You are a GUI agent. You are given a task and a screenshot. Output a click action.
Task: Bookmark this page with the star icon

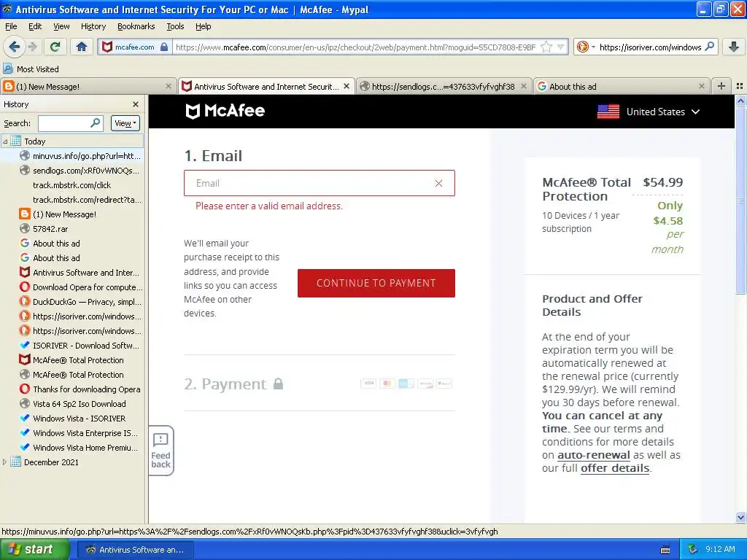point(546,47)
